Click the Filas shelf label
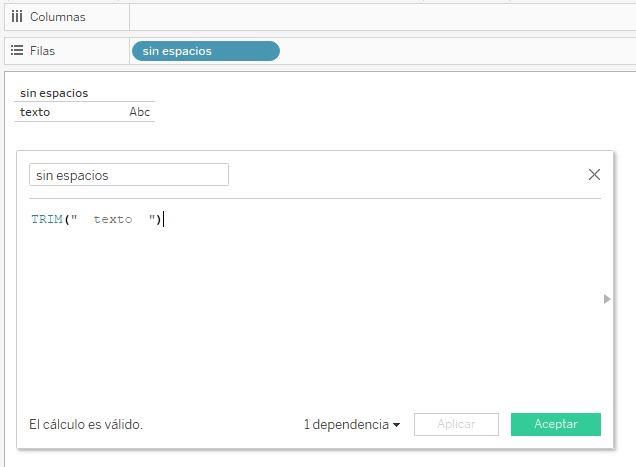 tap(43, 51)
